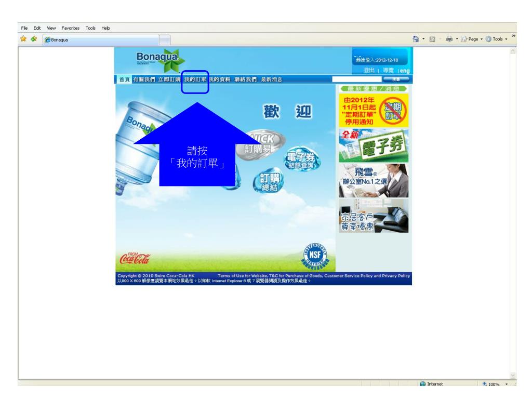Click the search button beside search box
The height and width of the screenshot is (399, 532).
(x=396, y=79)
